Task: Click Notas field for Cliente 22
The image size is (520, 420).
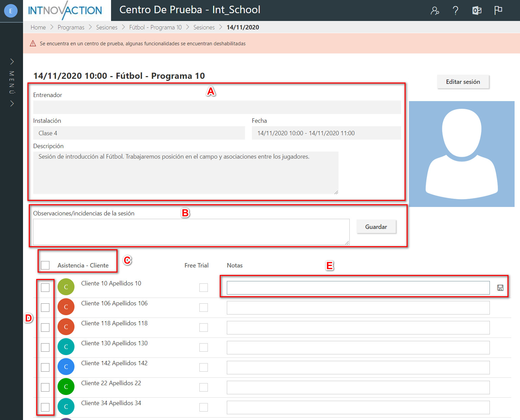Action: (x=358, y=388)
